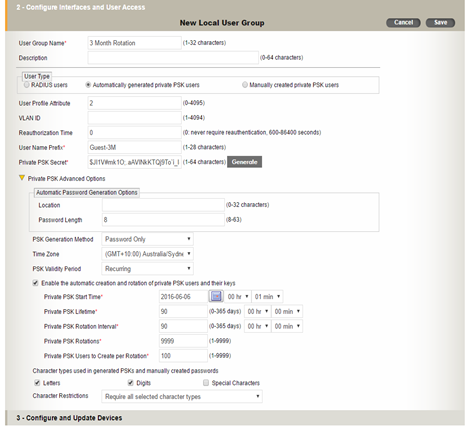This screenshot has height=428, width=468.
Task: Select Automatically generated private PSK users
Action: tap(88, 85)
